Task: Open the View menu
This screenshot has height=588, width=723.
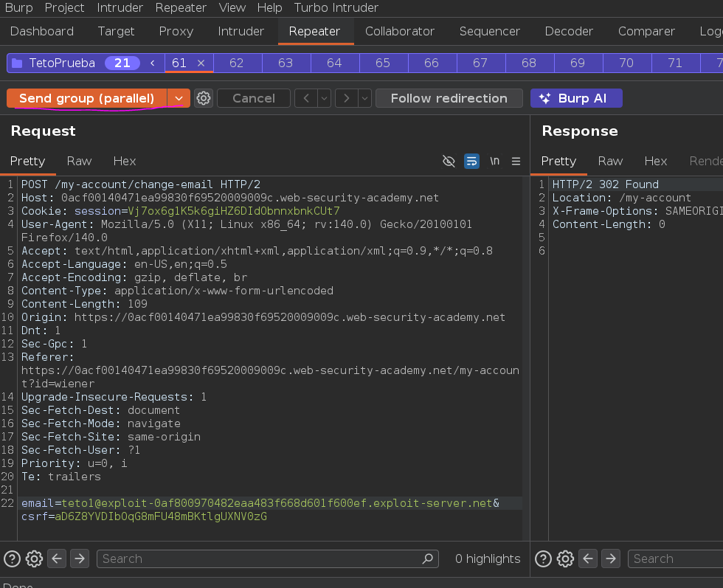Action: click(x=232, y=8)
